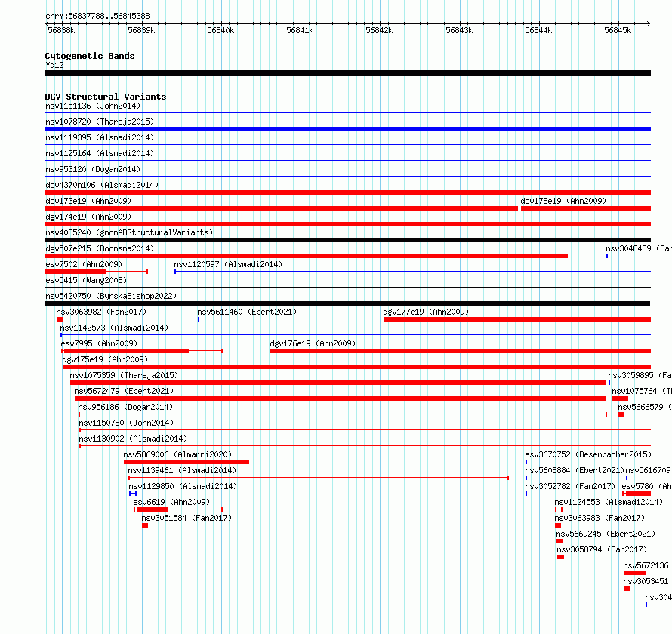Click dgv175e19 (Ahn2009) label
The width and height of the screenshot is (672, 634).
click(x=105, y=359)
